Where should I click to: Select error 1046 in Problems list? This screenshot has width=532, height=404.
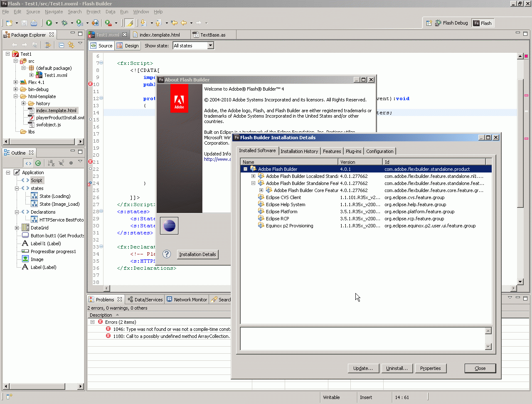click(172, 329)
